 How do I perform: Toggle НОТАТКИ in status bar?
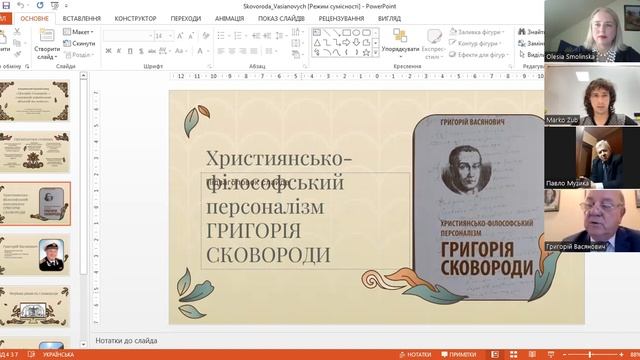(415, 354)
